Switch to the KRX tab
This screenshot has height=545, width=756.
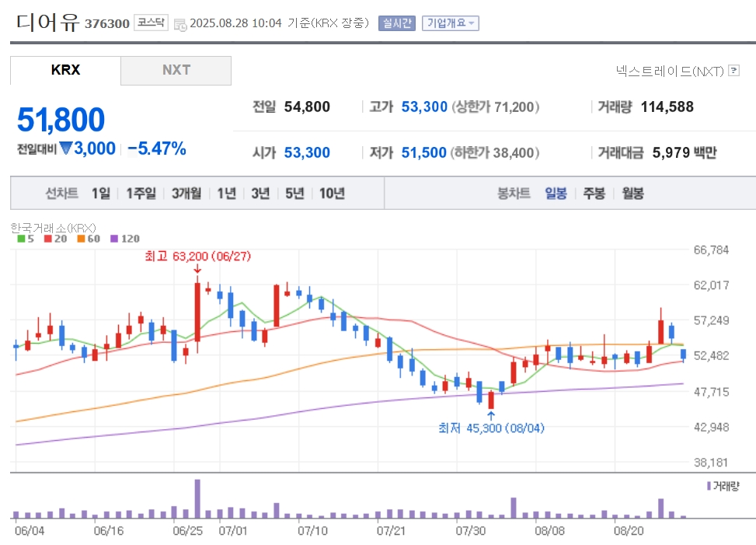pos(65,70)
